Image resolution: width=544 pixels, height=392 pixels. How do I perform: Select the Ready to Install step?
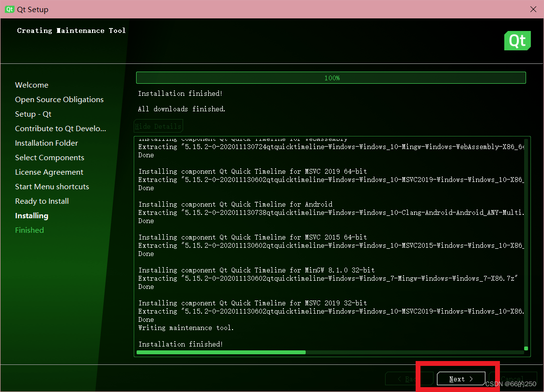[x=42, y=201]
